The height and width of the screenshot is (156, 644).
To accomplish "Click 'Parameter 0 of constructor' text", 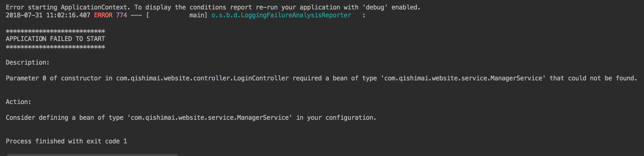I will pos(54,78).
